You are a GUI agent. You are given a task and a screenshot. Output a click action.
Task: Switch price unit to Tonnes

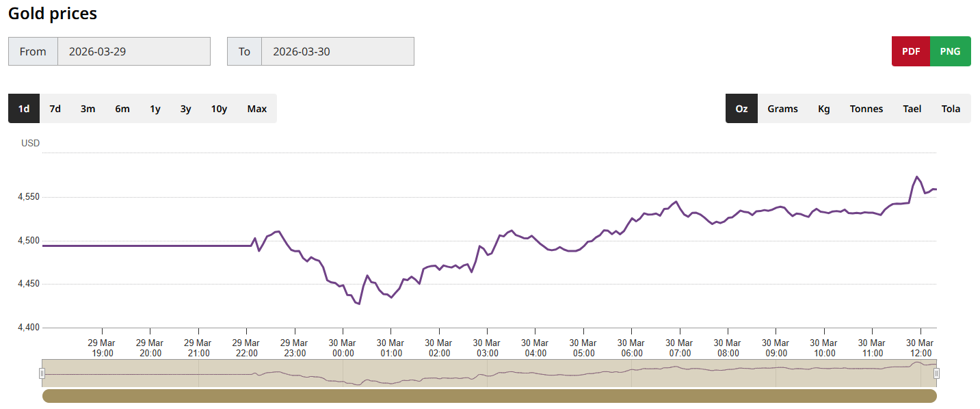(866, 109)
